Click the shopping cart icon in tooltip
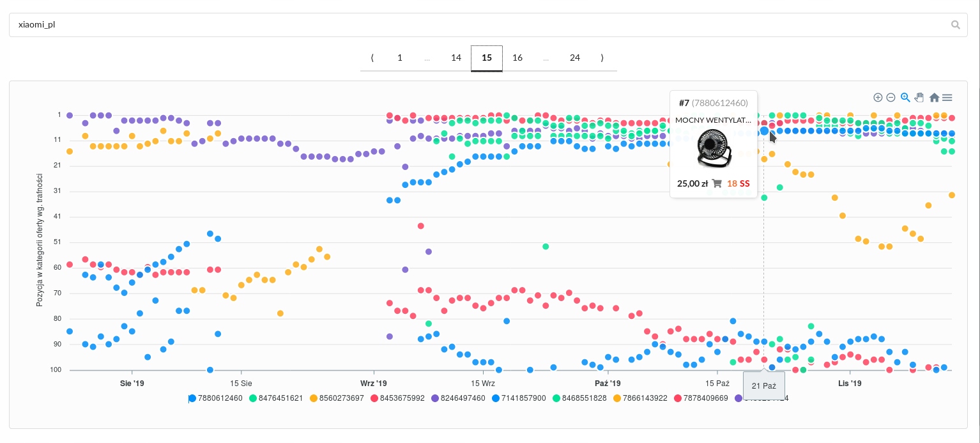The width and height of the screenshot is (980, 443). tap(717, 183)
